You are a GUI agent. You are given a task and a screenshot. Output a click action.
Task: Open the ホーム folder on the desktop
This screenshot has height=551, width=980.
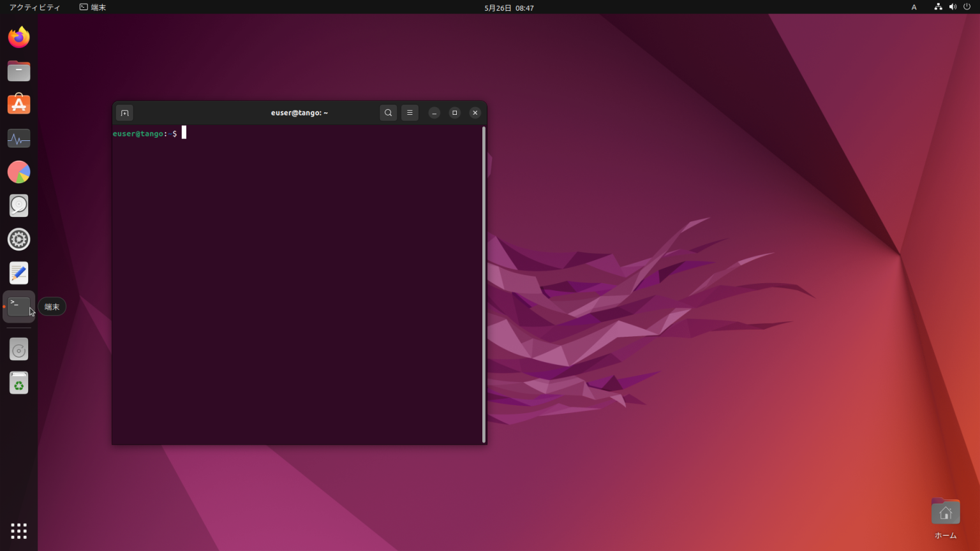click(946, 511)
